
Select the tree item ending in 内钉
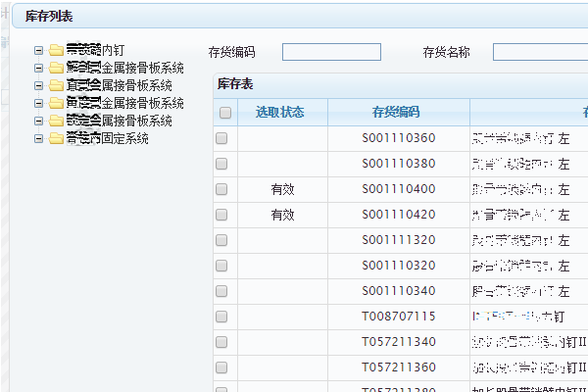[x=95, y=50]
